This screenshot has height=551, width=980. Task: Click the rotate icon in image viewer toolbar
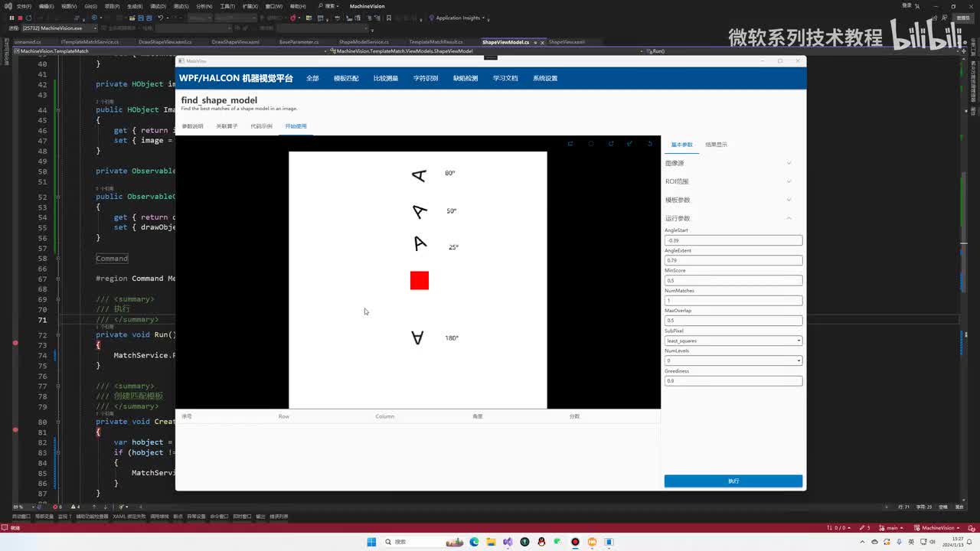[x=610, y=144]
